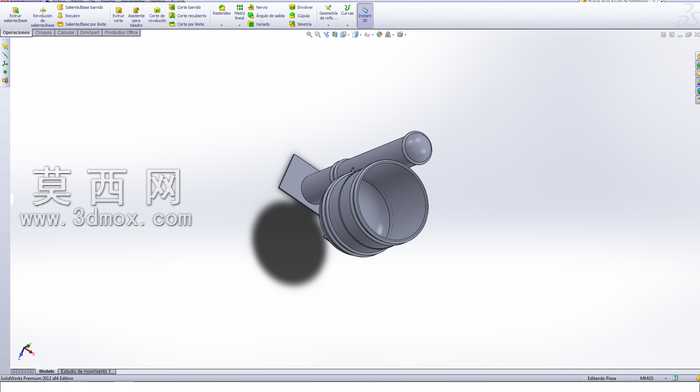Select Saliente/base por límite
Viewport: 700px width, 392px height.
pos(82,24)
